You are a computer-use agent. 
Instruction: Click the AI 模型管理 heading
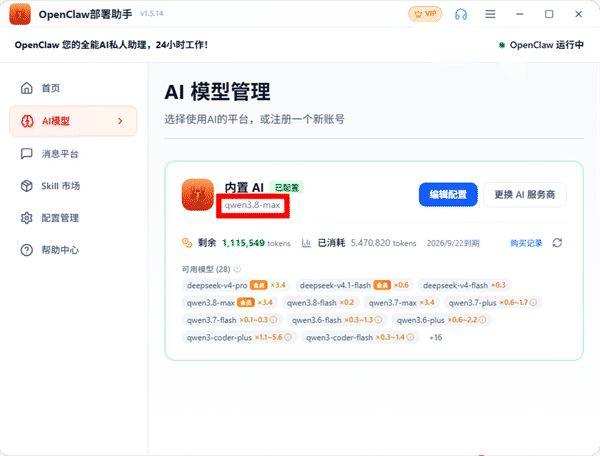[x=217, y=92]
